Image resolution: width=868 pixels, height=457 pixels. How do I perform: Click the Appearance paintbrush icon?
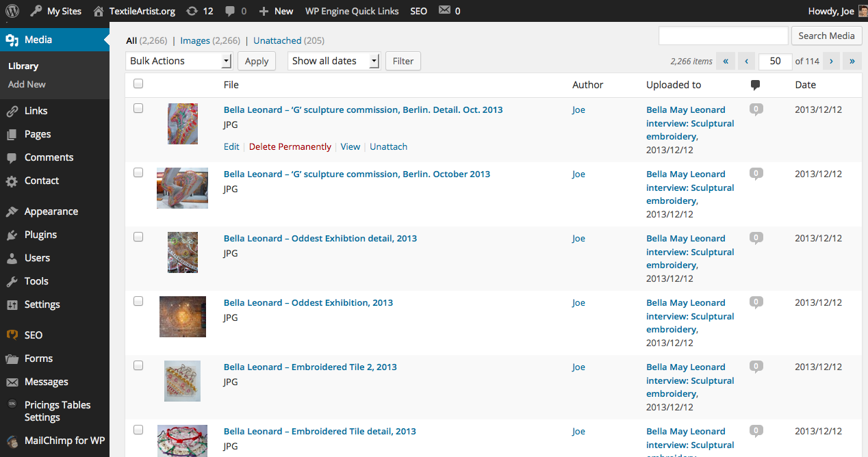12,211
